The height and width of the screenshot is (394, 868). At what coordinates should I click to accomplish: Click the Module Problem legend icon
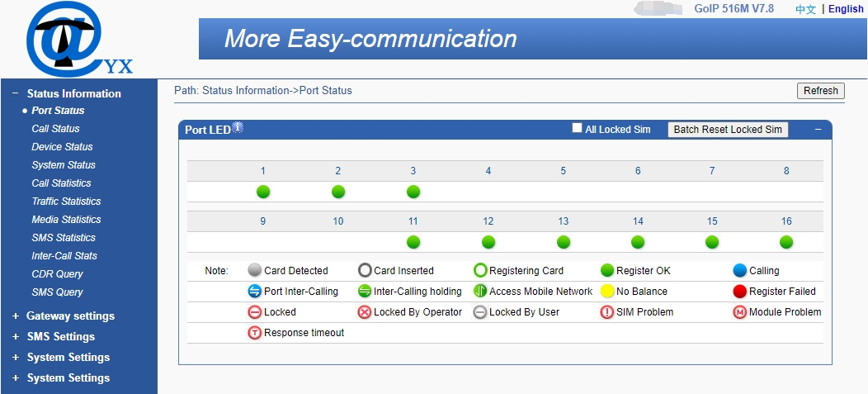pyautogui.click(x=740, y=312)
